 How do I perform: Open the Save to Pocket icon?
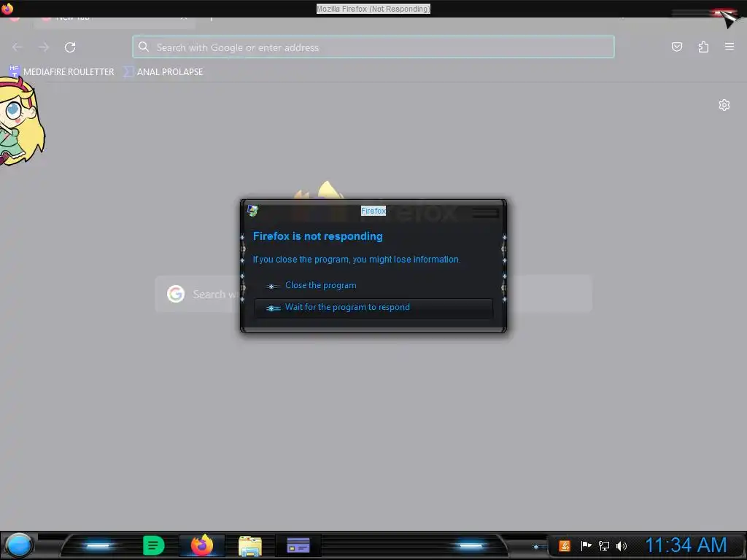coord(677,47)
